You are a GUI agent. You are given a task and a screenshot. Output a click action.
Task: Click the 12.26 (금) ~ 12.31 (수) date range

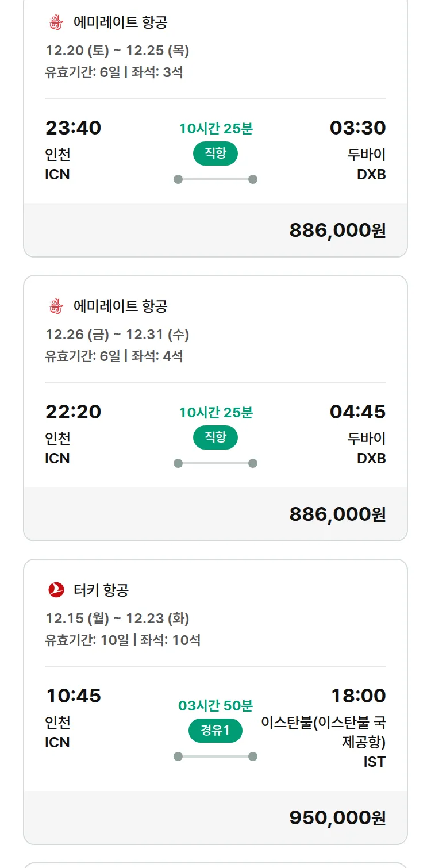[117, 335]
